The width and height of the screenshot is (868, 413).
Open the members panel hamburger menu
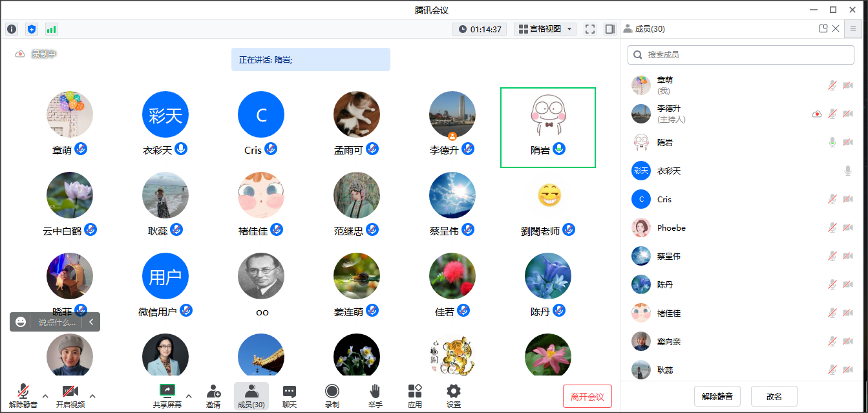tap(853, 28)
